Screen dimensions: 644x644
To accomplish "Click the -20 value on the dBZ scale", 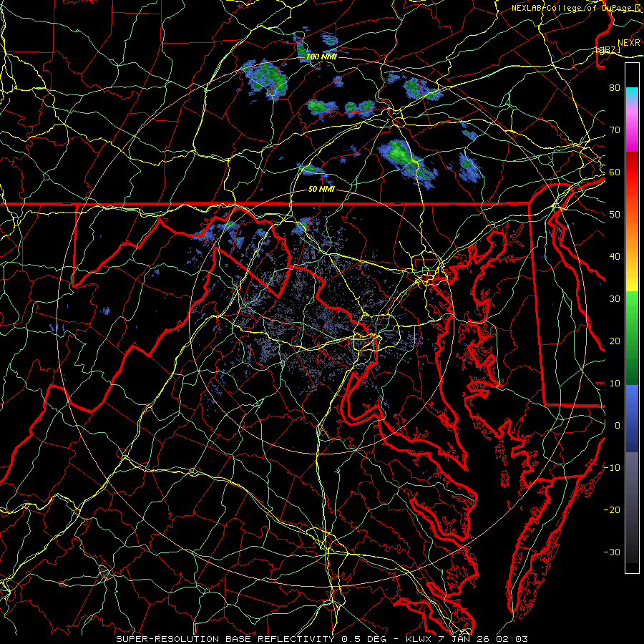I will coord(612,509).
